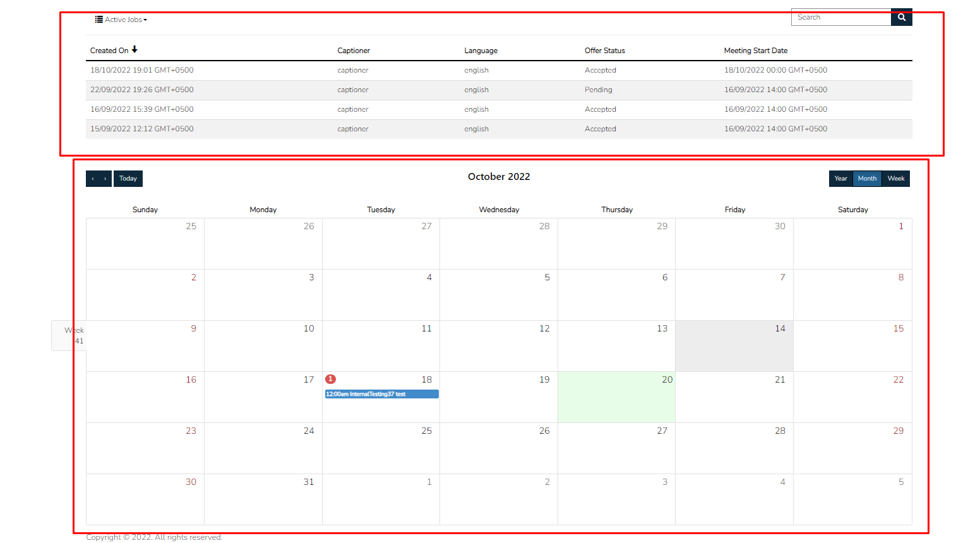Select row created 15/09/2022 12:12
980x543 pixels.
click(x=499, y=129)
